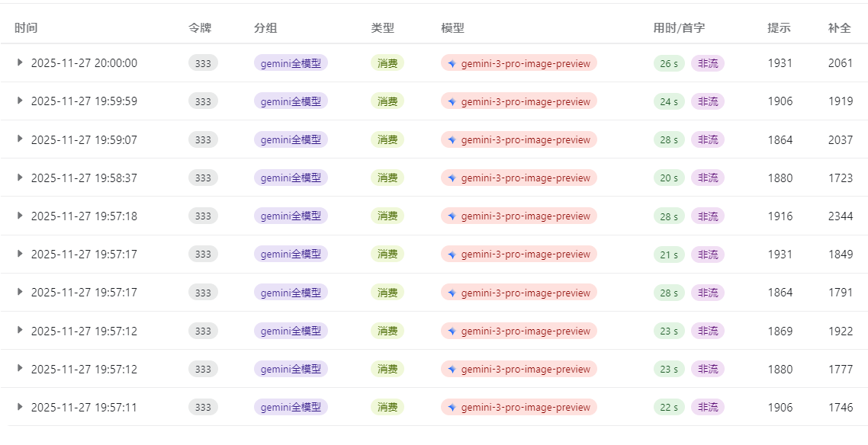The width and height of the screenshot is (868, 445).
Task: Click the 333 token tag in the 19:57:11 row
Action: tap(203, 407)
